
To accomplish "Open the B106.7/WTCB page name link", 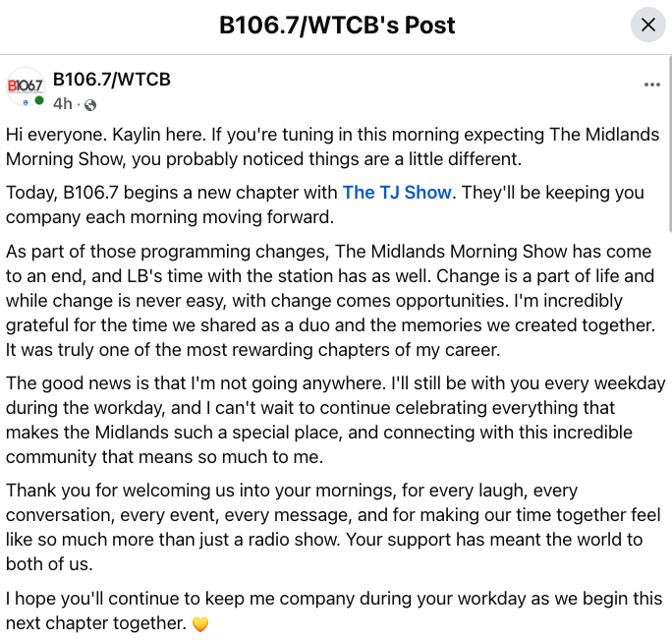I will 111,80.
